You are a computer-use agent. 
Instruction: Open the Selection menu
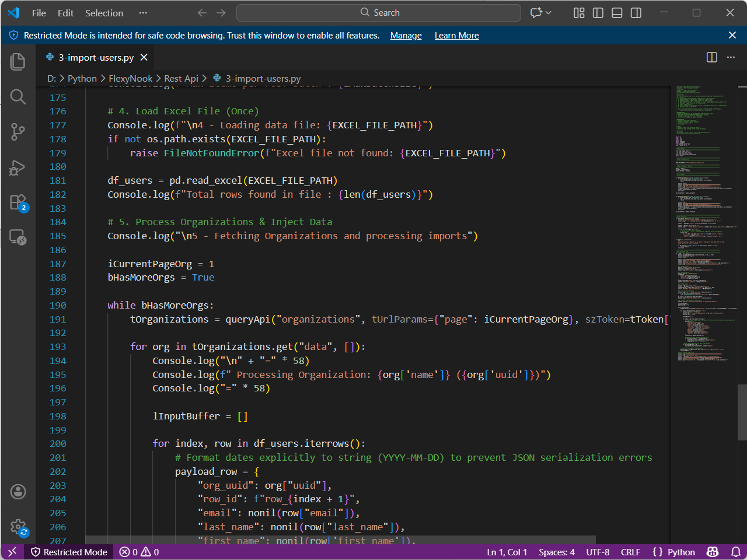point(104,13)
